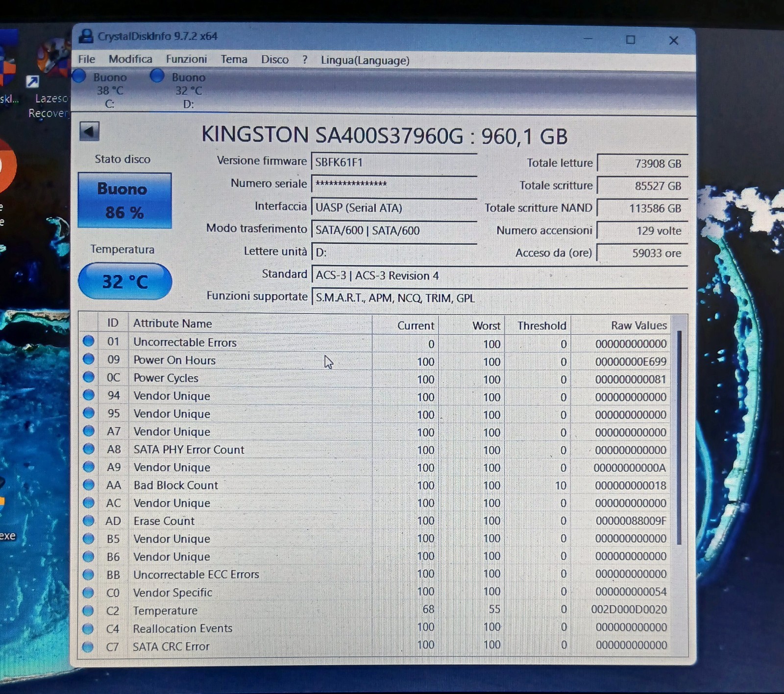This screenshot has height=694, width=784.
Task: Click the Raw Values column header
Action: pyautogui.click(x=621, y=325)
